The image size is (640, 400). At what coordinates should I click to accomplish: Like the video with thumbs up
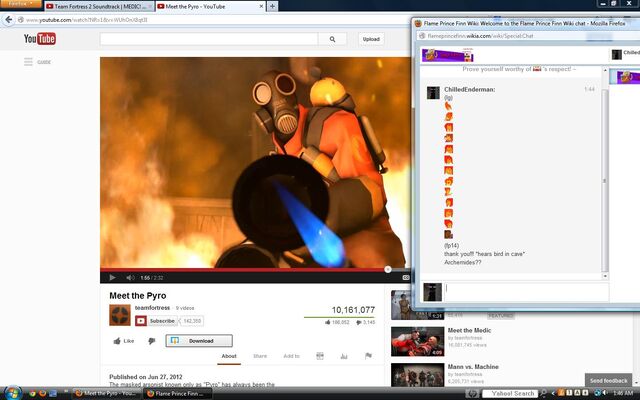pyautogui.click(x=124, y=341)
